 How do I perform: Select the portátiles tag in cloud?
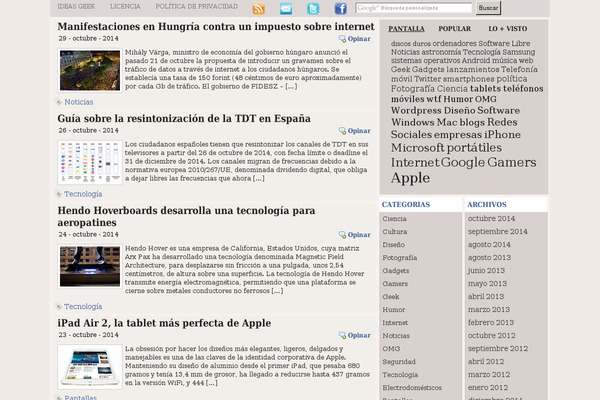(474, 148)
